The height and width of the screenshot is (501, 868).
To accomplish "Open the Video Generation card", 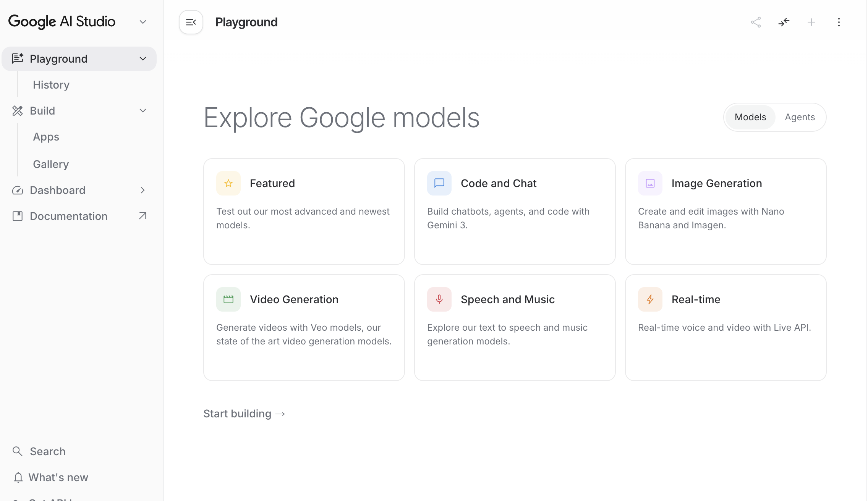I will coord(304,328).
